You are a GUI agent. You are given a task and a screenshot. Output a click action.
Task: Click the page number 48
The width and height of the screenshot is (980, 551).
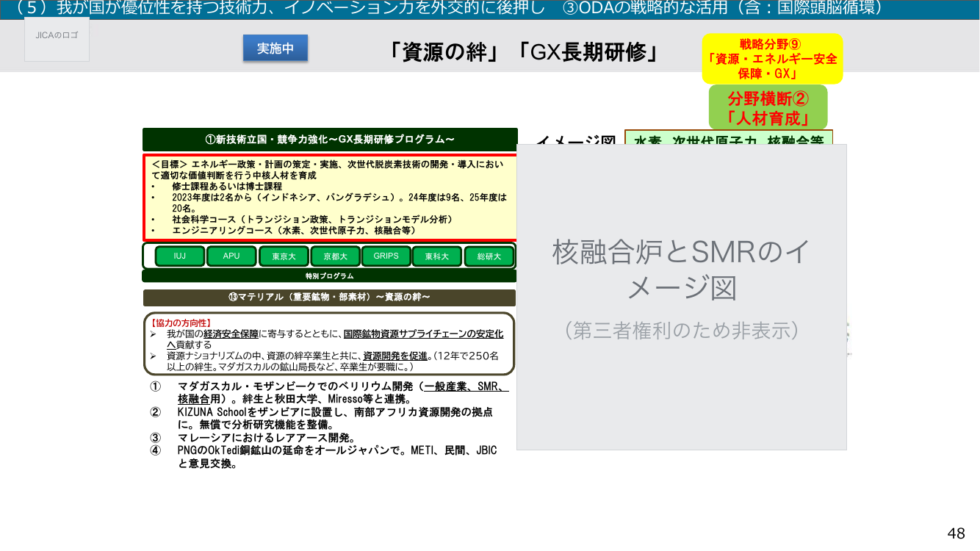[956, 533]
